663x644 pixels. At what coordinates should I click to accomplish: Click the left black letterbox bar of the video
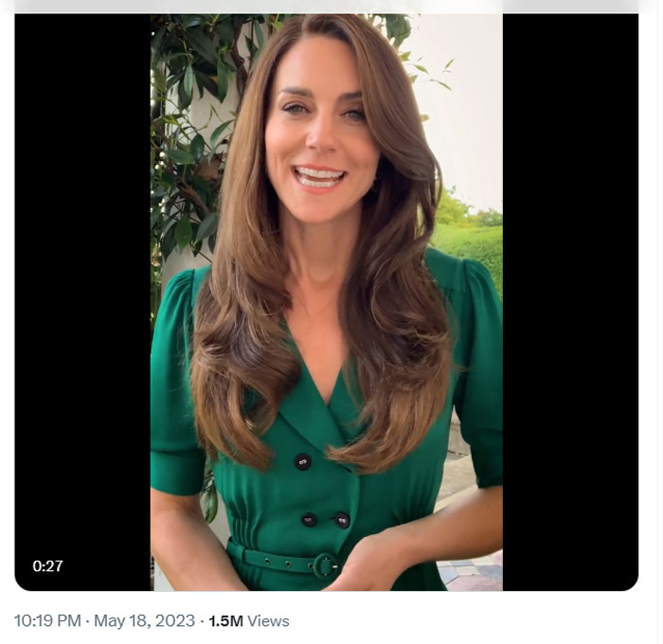pyautogui.click(x=82, y=284)
